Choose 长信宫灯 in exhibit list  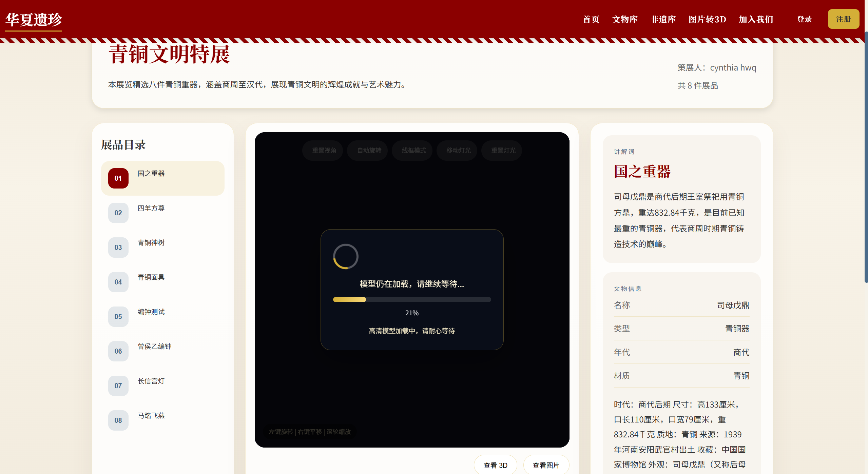(163, 386)
